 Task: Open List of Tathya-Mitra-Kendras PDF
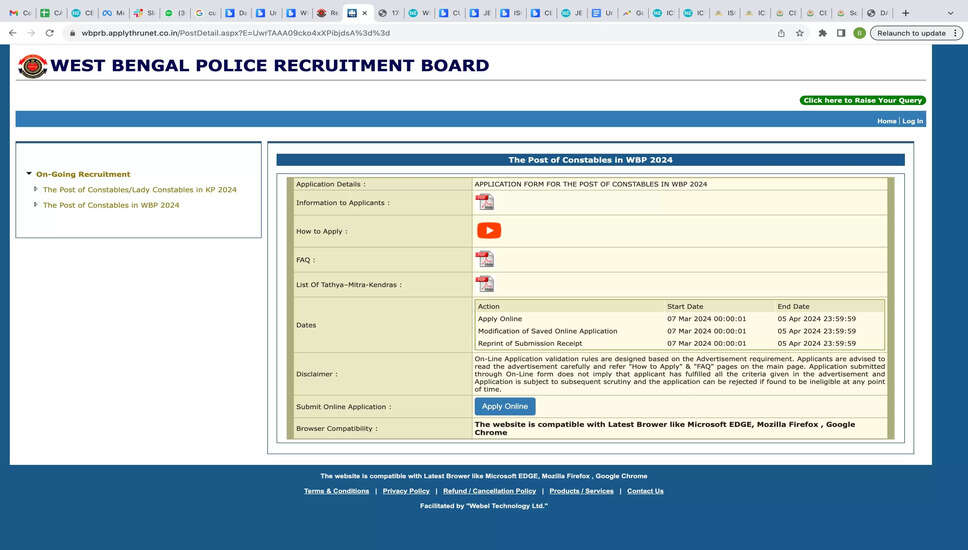(x=484, y=284)
